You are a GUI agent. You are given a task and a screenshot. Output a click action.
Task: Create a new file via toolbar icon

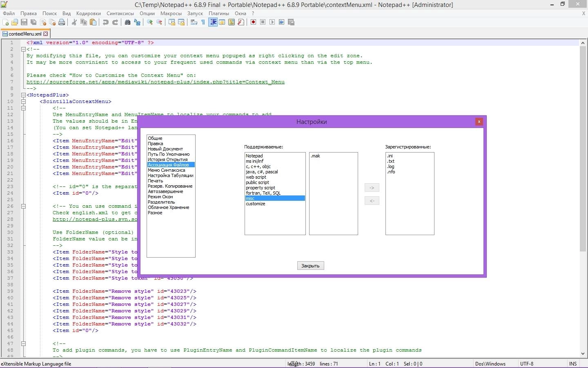6,22
